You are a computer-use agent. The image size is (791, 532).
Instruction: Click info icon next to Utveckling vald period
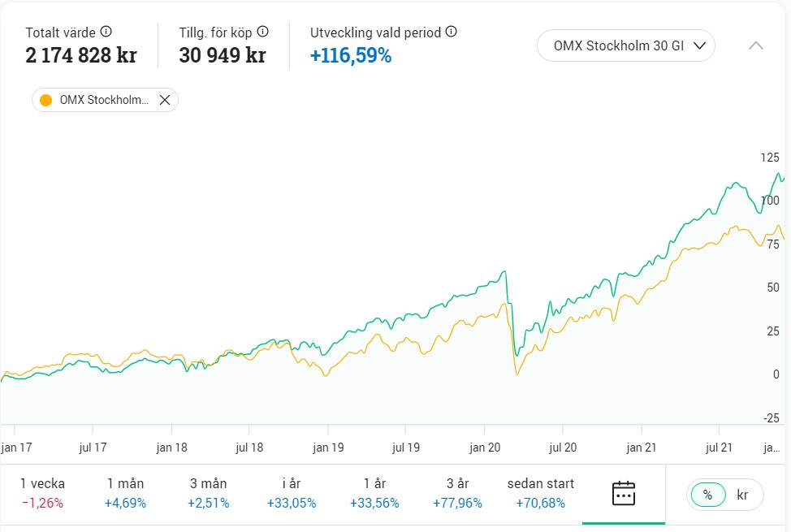pyautogui.click(x=452, y=32)
